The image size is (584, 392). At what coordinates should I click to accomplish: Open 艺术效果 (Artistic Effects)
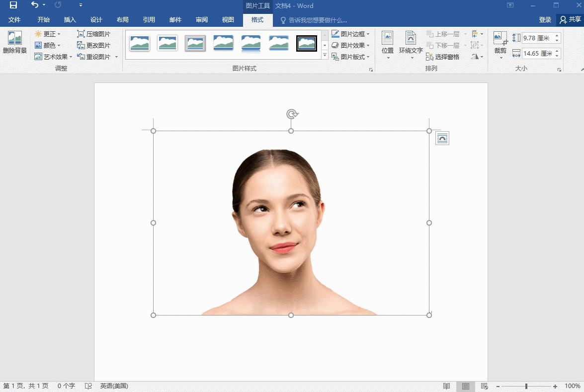(51, 56)
